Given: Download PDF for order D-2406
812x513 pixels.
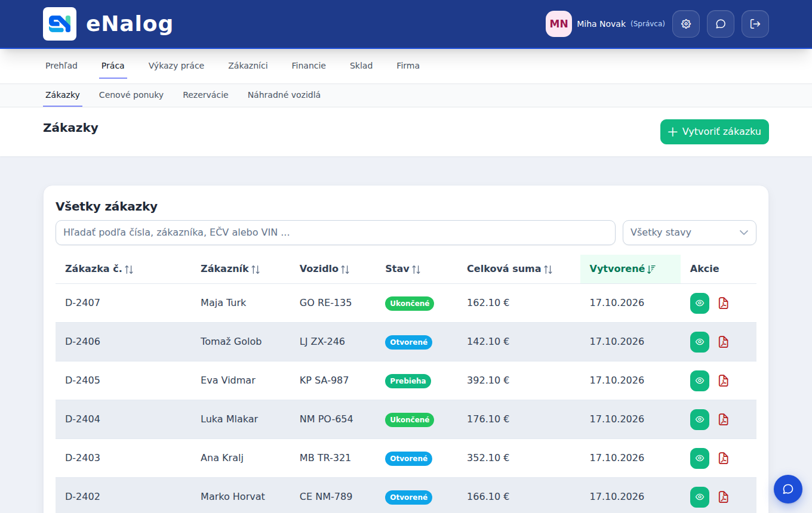Looking at the screenshot, I should click(x=724, y=342).
